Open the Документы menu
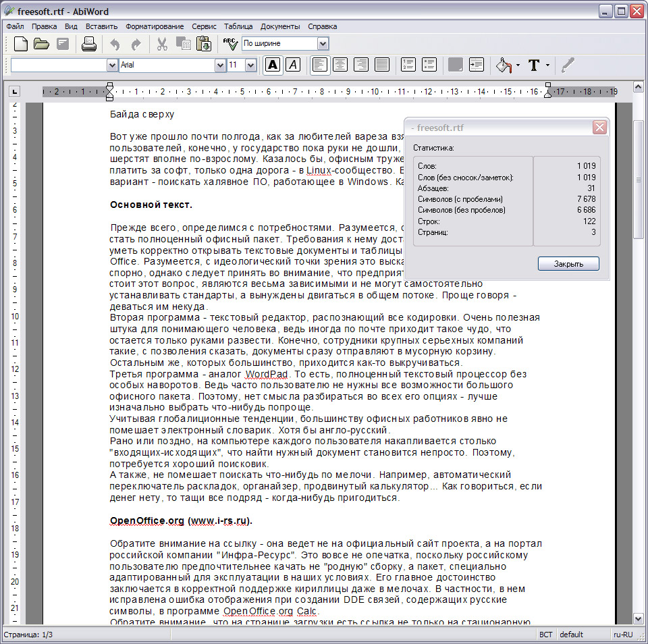Viewport: 648px width, 644px height. click(280, 26)
